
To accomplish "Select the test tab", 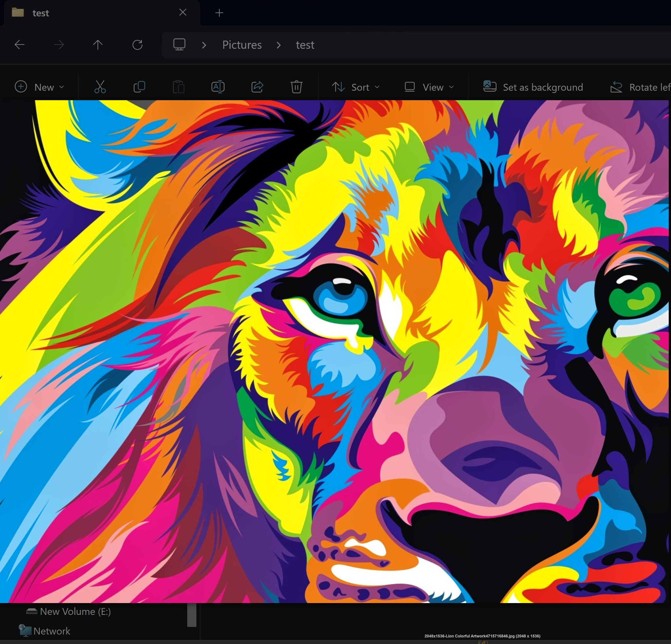I will [x=100, y=13].
